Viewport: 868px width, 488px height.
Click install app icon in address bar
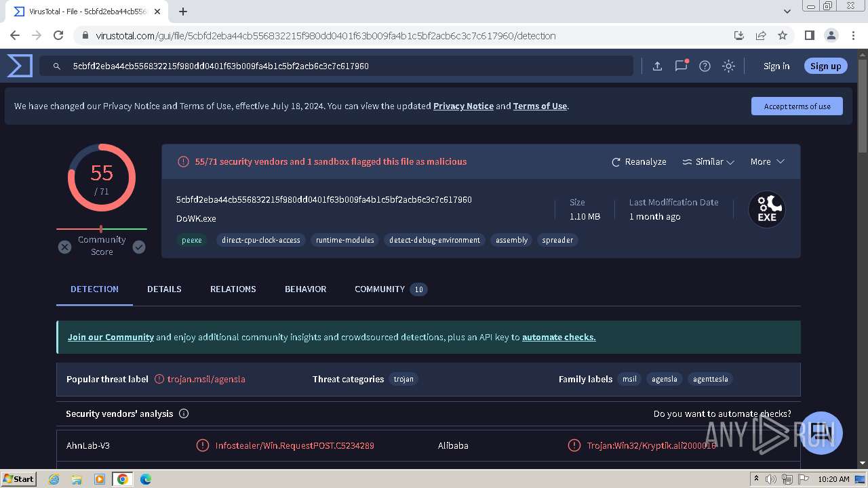coord(739,36)
